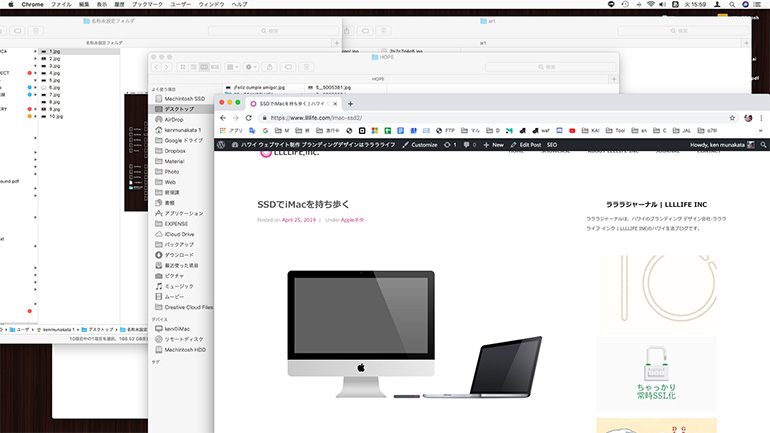
Task: Select the SSDでiMacを持ち歩く browser tab
Action: pos(290,103)
